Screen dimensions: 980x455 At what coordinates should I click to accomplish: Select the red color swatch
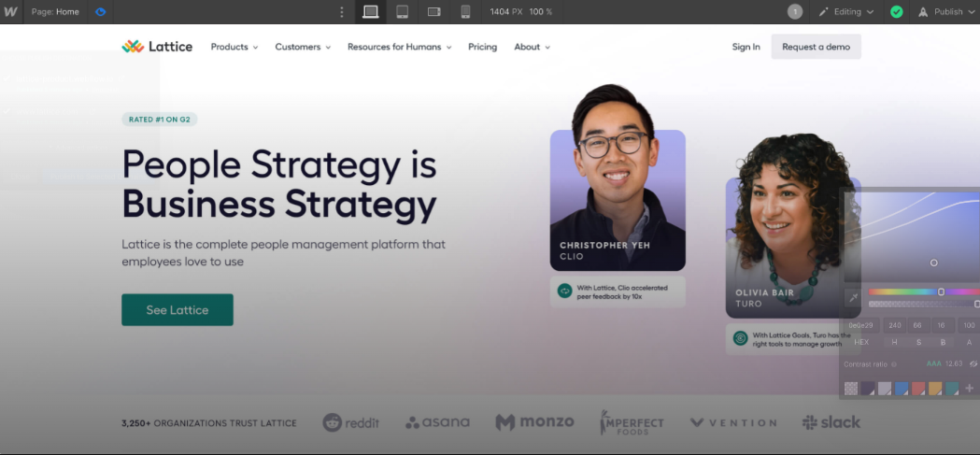(918, 389)
